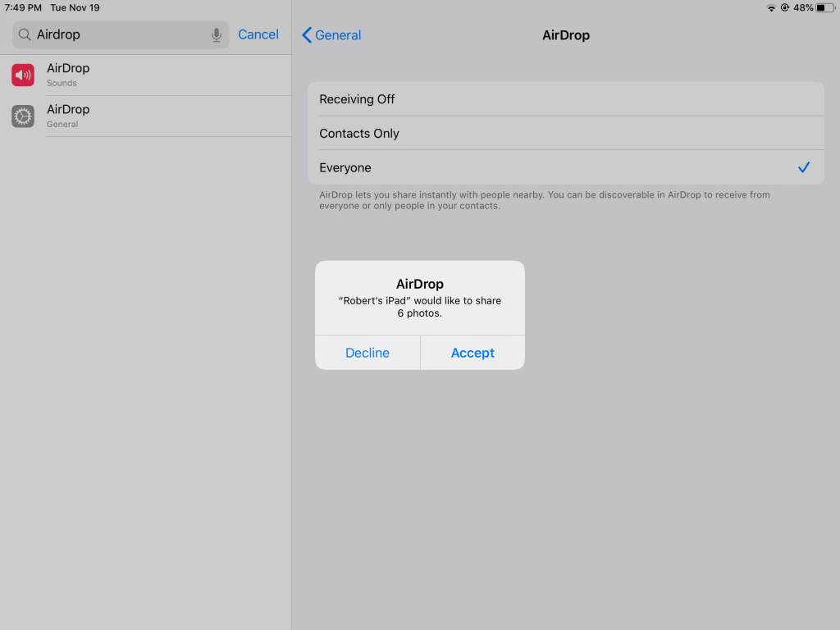Open the AirDrop General result title
The image size is (840, 630).
coord(68,109)
